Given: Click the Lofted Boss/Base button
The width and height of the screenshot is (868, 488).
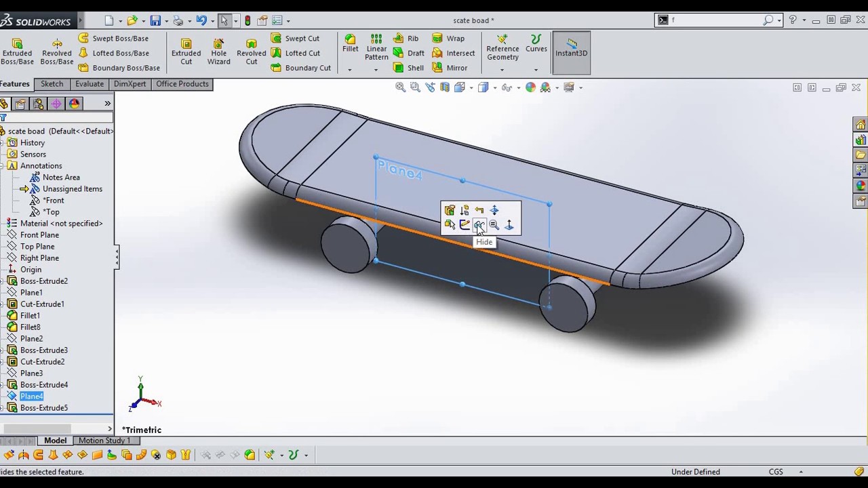Looking at the screenshot, I should [x=113, y=53].
